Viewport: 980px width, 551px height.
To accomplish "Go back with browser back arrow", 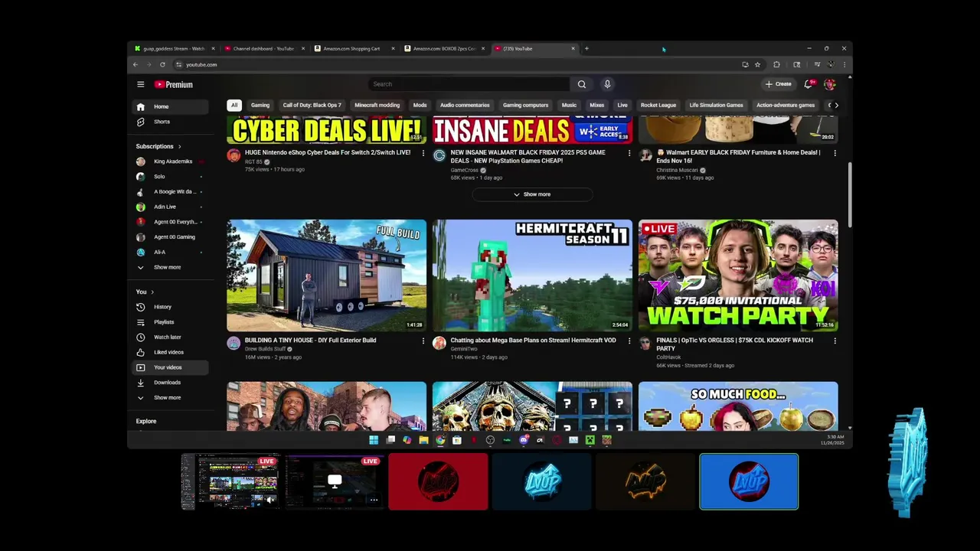I will pyautogui.click(x=136, y=64).
